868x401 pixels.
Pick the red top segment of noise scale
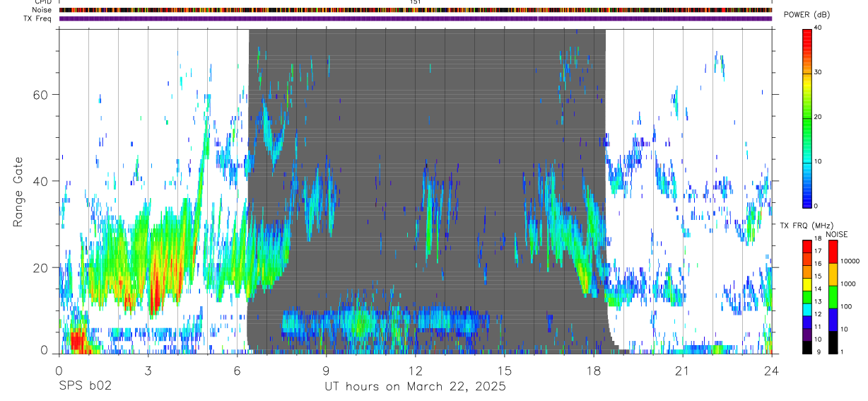833,252
